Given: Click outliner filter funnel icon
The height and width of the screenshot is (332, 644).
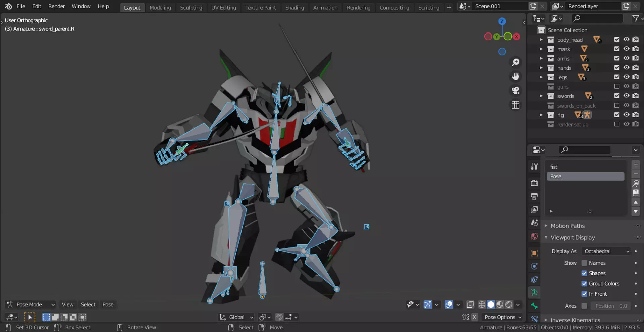Looking at the screenshot, I should coord(635,19).
